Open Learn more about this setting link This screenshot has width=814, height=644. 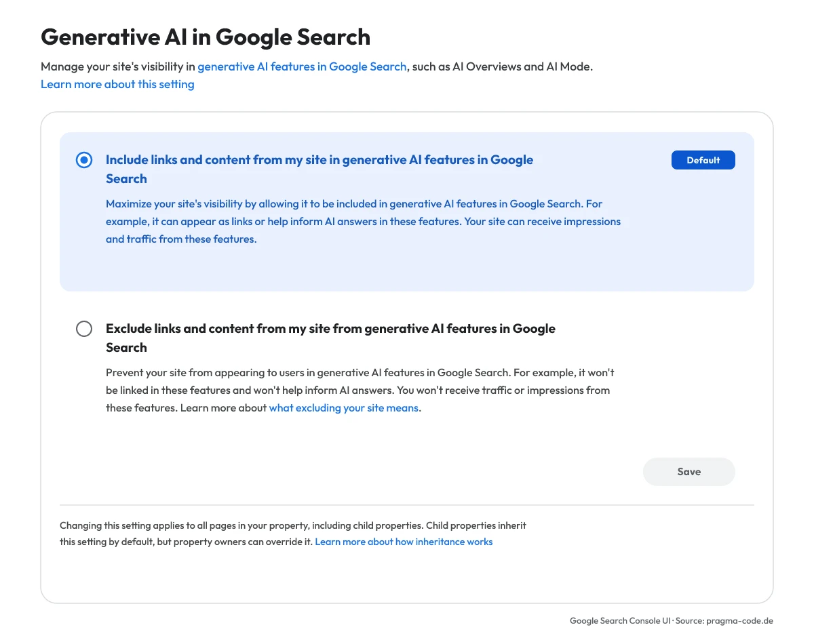pyautogui.click(x=117, y=84)
